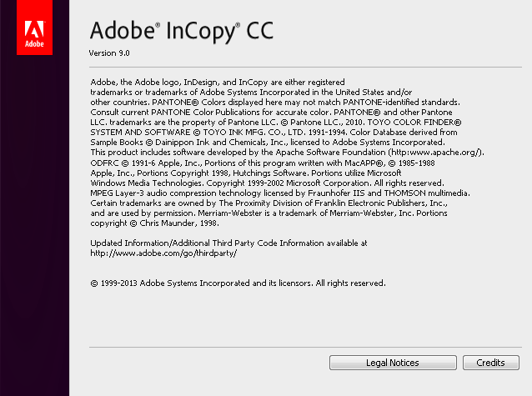Click the apache.org URL in text

(x=435, y=153)
